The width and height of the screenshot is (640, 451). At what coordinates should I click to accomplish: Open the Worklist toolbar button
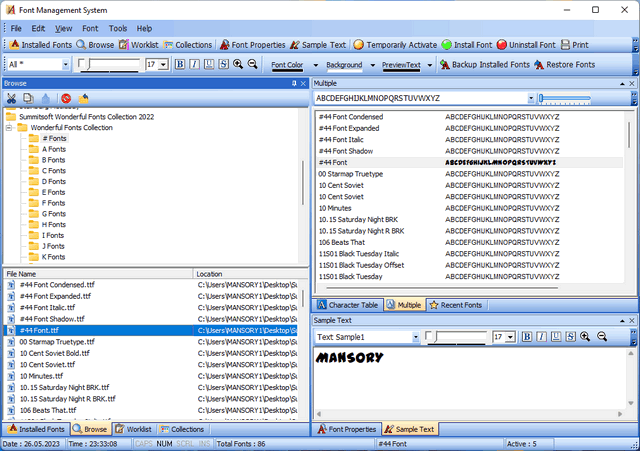[139, 45]
